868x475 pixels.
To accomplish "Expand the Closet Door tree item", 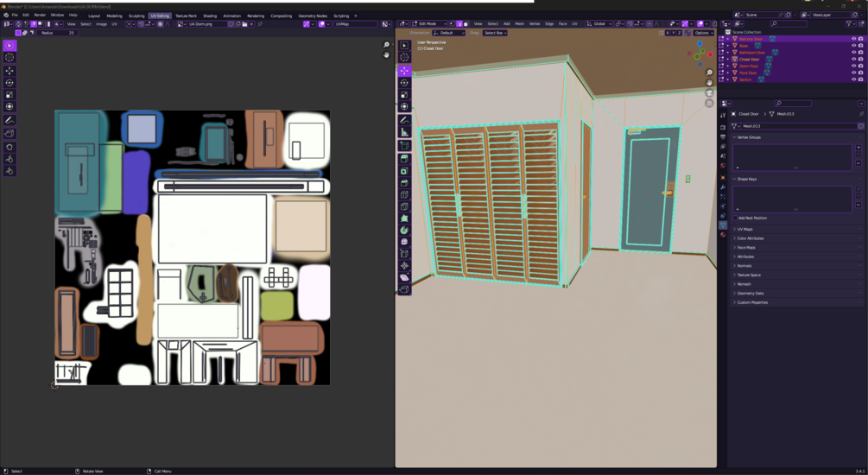I will [728, 60].
